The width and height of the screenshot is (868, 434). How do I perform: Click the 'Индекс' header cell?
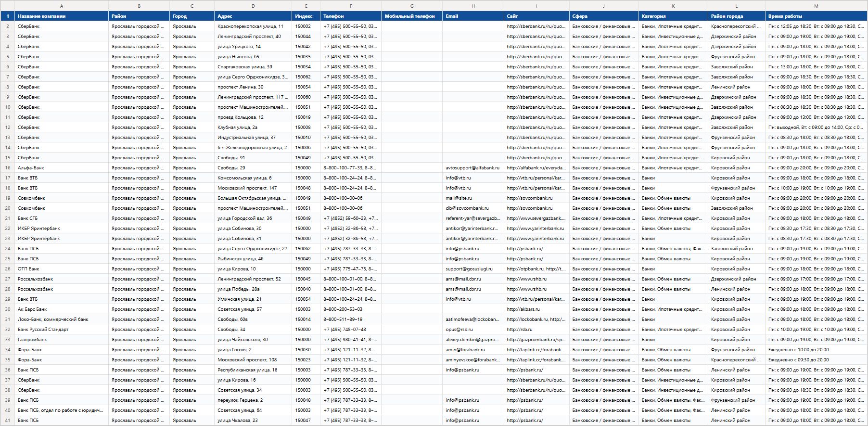click(306, 16)
